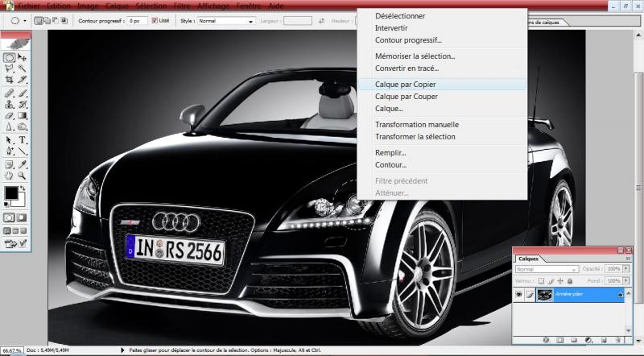Toggle lock transparent pixels in Verrou row
Viewport: 644px width, 356px height.
541,281
